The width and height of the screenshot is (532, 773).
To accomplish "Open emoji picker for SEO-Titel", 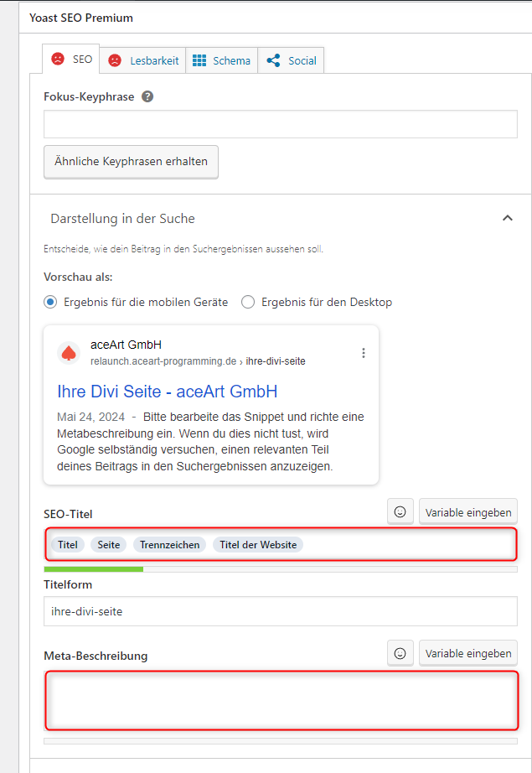I will point(400,511).
